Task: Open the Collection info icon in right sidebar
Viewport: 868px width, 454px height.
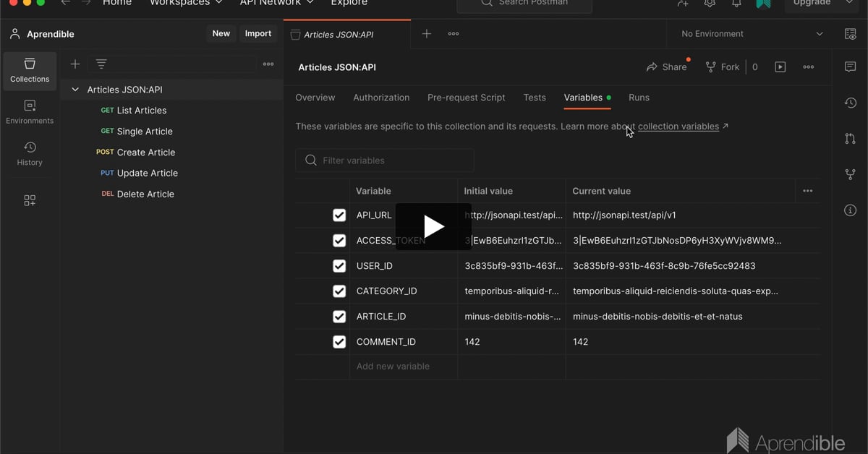Action: point(850,210)
